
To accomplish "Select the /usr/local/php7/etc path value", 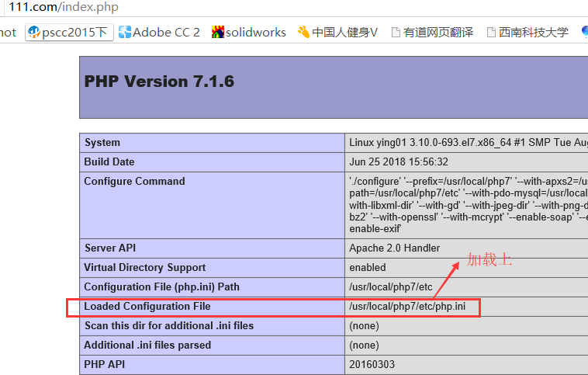I will tap(391, 287).
